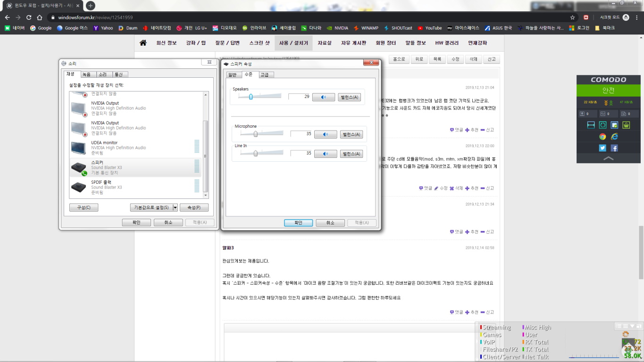Click the 구성(C) configure button

click(x=84, y=207)
